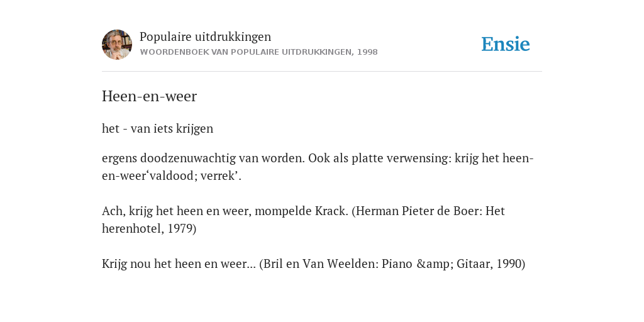Open the Ensie logo link
The width and height of the screenshot is (644, 322).
coord(506,45)
